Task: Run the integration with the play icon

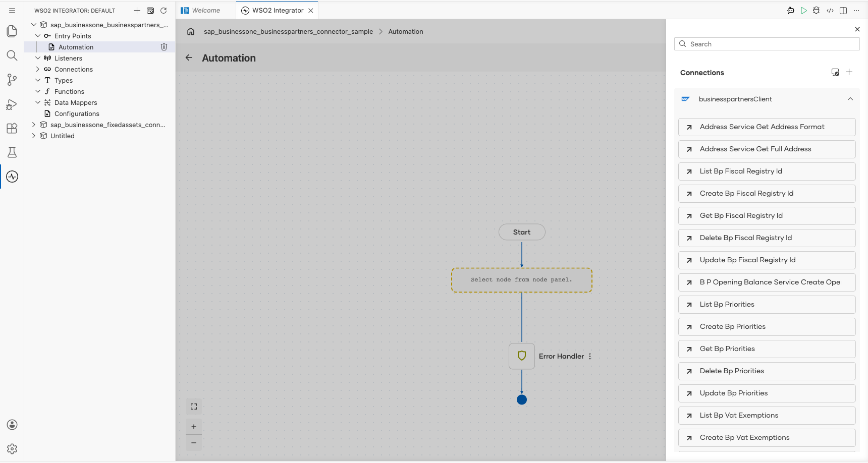Action: [x=804, y=10]
